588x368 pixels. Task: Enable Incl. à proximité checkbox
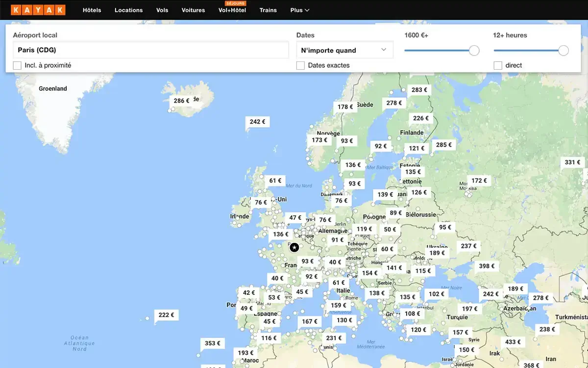(x=17, y=65)
